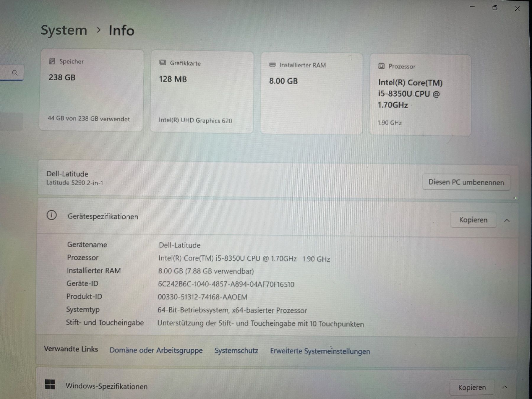Viewport: 532px width, 399px height.
Task: Copy device specs with Kopieren button
Action: click(x=473, y=220)
